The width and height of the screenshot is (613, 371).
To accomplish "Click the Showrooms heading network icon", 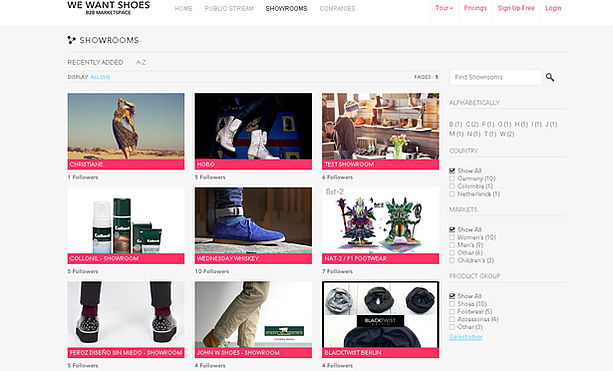I will coord(71,40).
